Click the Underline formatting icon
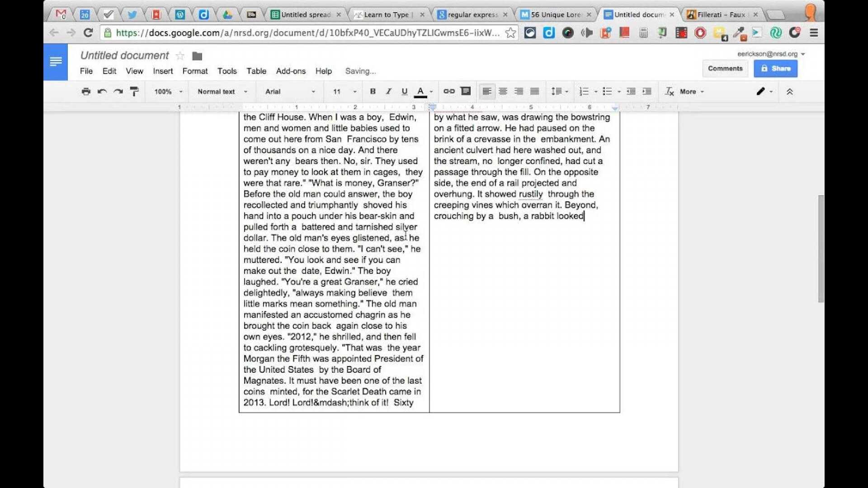868x488 pixels. [x=404, y=91]
